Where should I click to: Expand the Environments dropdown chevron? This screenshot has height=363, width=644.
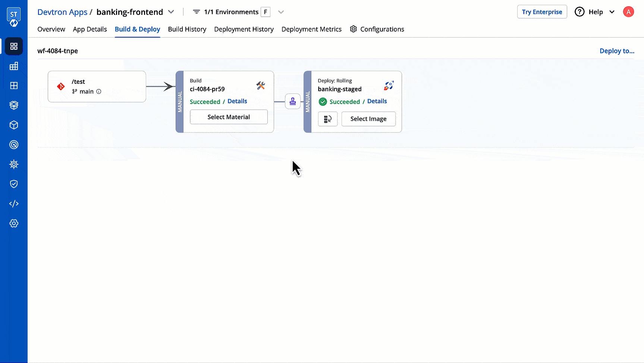tap(281, 12)
